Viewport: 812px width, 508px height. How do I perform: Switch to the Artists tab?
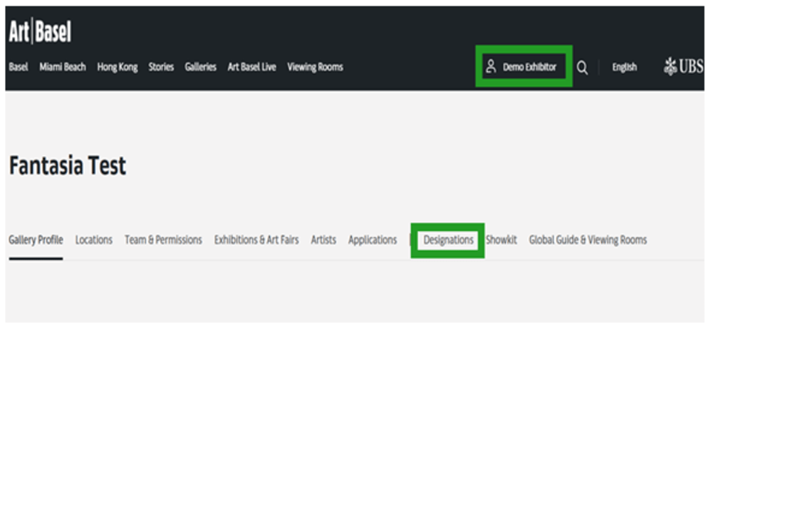click(323, 240)
